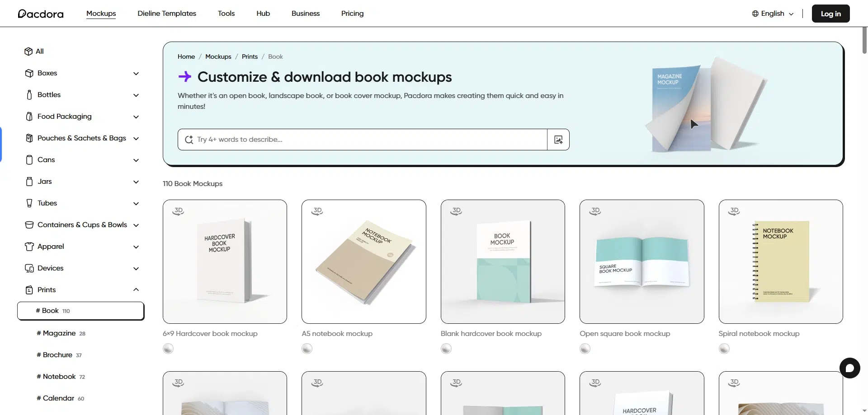Viewport: 868px width, 415px height.
Task: Collapse the Prints category chevron
Action: point(136,289)
